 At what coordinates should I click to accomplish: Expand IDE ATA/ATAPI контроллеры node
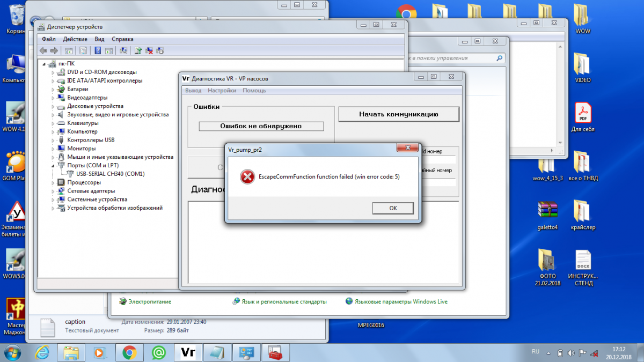pyautogui.click(x=53, y=80)
